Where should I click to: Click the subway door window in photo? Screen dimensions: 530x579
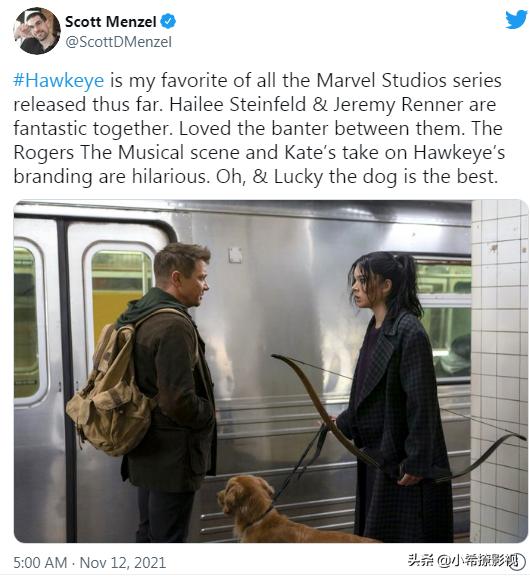click(x=121, y=295)
